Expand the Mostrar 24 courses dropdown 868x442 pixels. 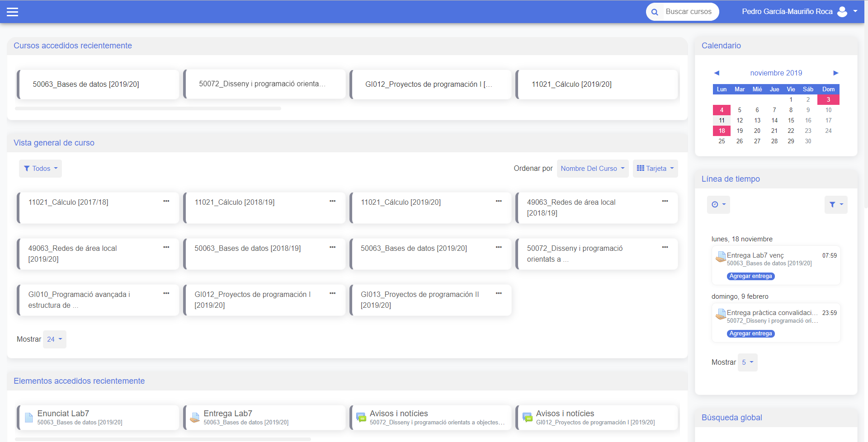(x=54, y=339)
